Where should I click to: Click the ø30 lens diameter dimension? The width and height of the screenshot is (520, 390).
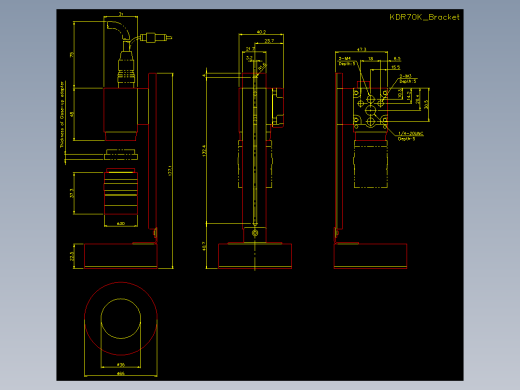121,224
